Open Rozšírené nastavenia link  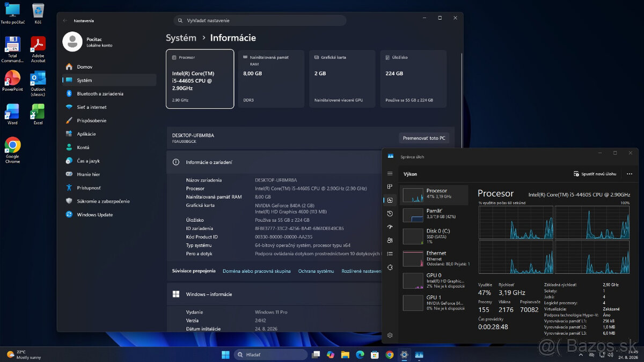pos(362,271)
